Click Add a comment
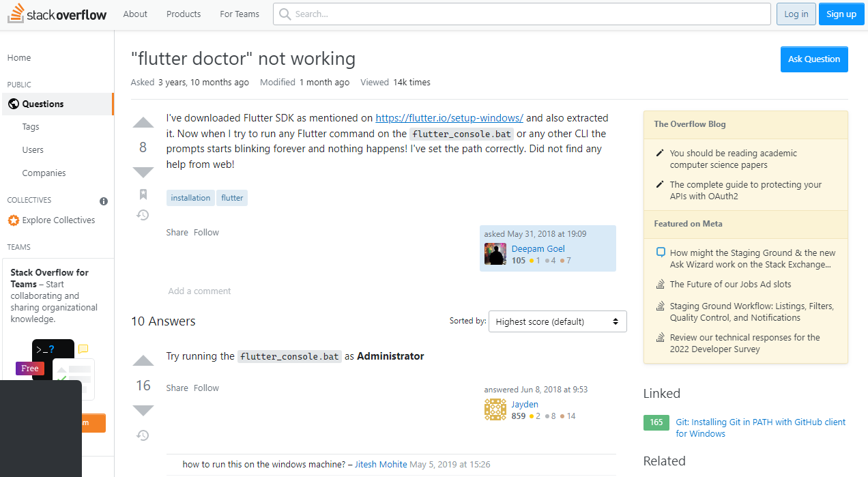The width and height of the screenshot is (868, 477). pos(199,291)
